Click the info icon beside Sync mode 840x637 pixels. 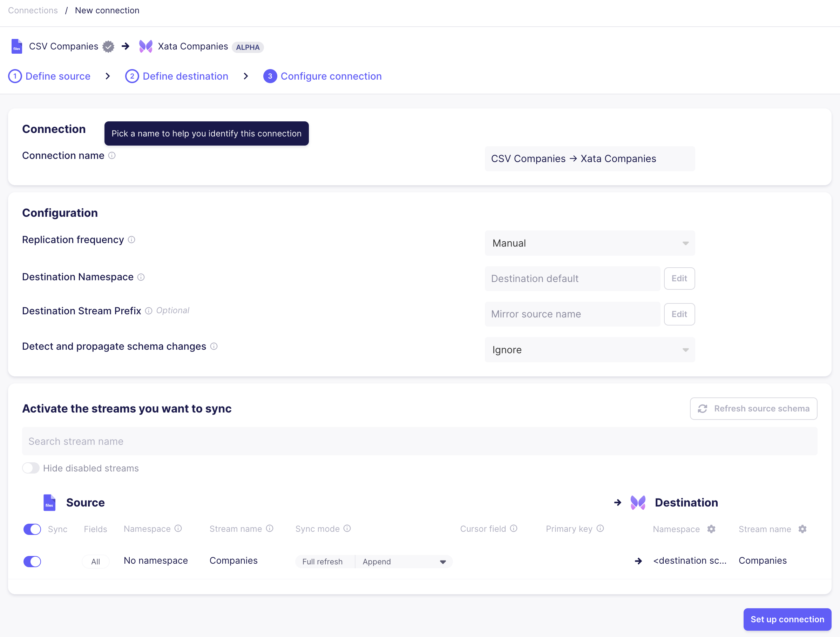pos(347,528)
